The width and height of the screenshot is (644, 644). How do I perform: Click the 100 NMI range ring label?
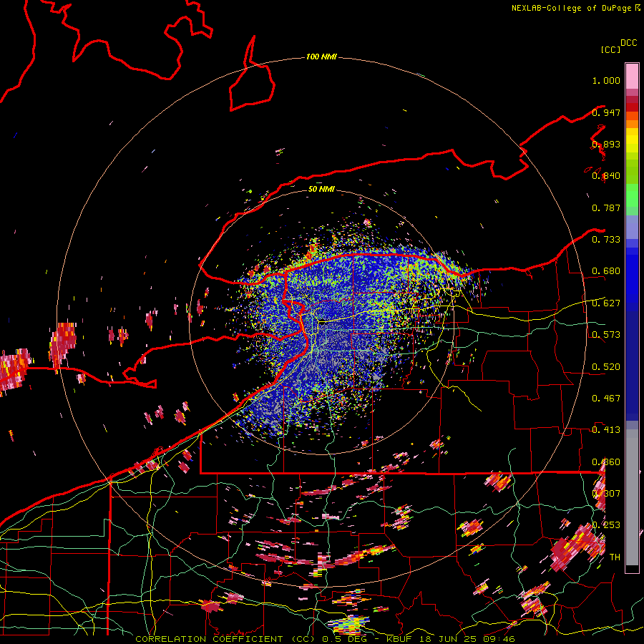321,57
